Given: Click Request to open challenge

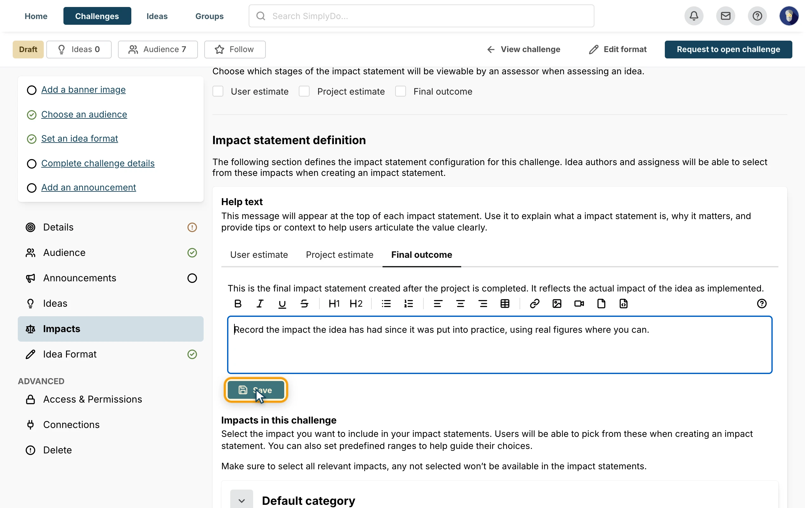Looking at the screenshot, I should click(729, 50).
